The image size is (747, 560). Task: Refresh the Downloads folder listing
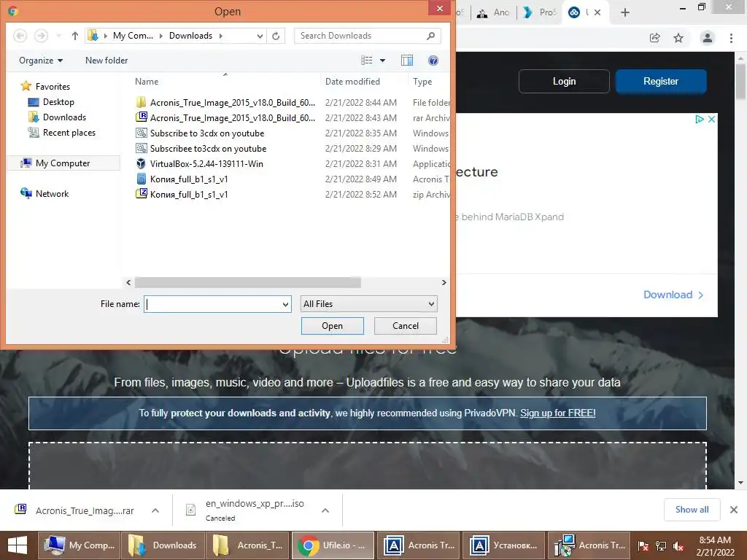276,36
